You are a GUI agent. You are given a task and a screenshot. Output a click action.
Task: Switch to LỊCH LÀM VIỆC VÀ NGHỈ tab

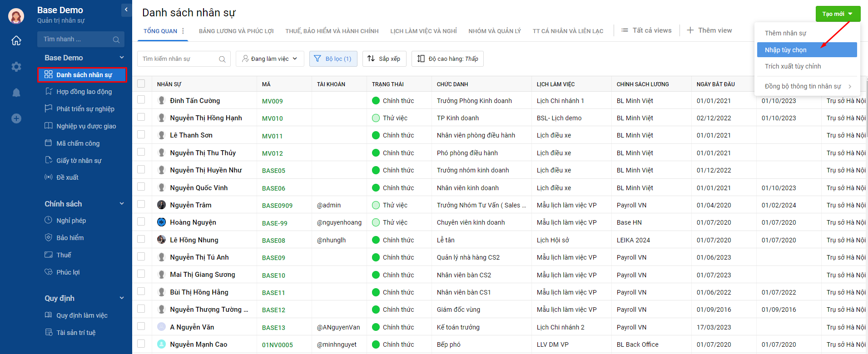pos(423,31)
